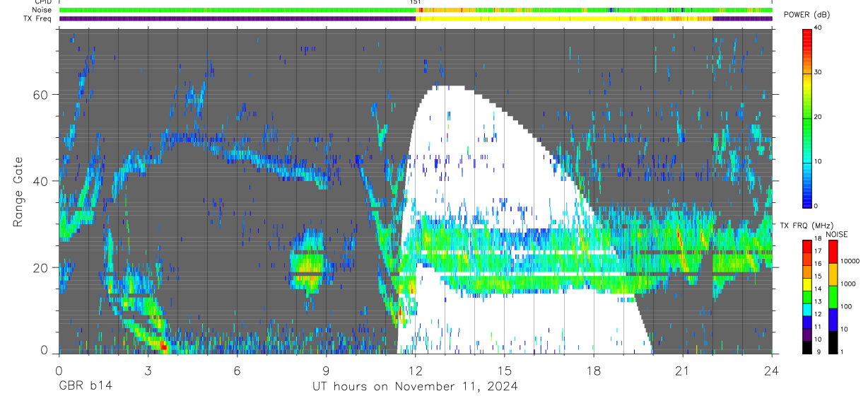Click the POWER (dB) legend title
The width and height of the screenshot is (868, 401).
[x=807, y=16]
